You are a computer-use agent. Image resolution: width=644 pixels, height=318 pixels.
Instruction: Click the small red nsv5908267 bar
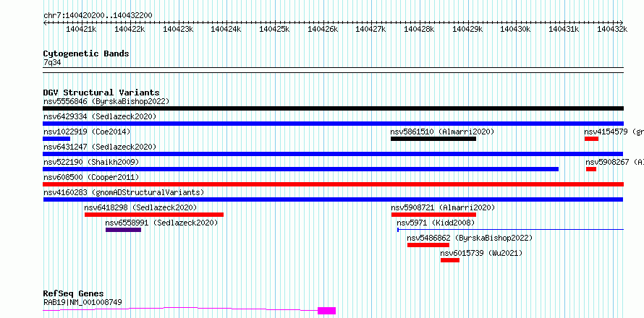pyautogui.click(x=591, y=169)
